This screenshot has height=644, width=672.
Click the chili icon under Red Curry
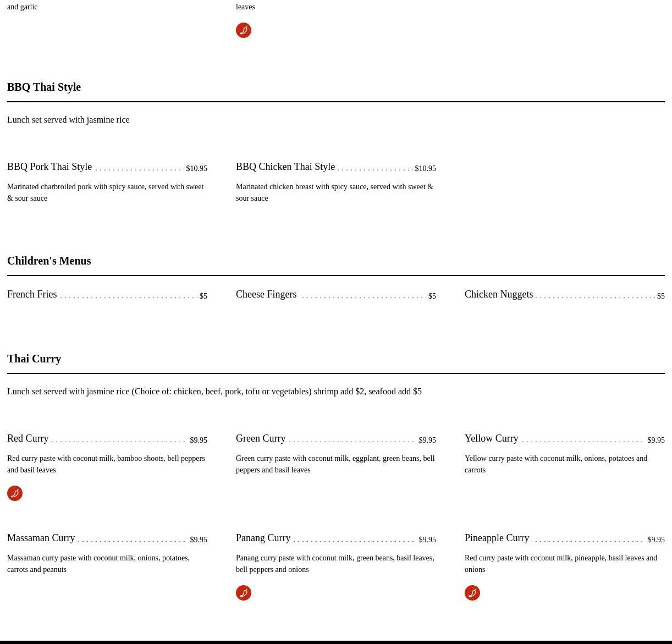[15, 493]
